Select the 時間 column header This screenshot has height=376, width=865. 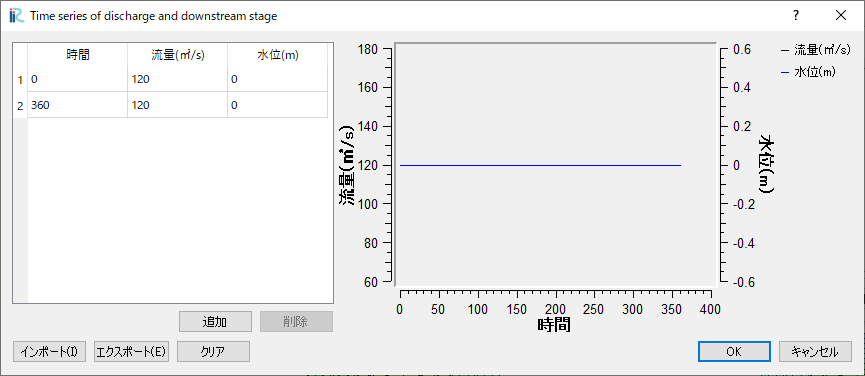click(78, 55)
